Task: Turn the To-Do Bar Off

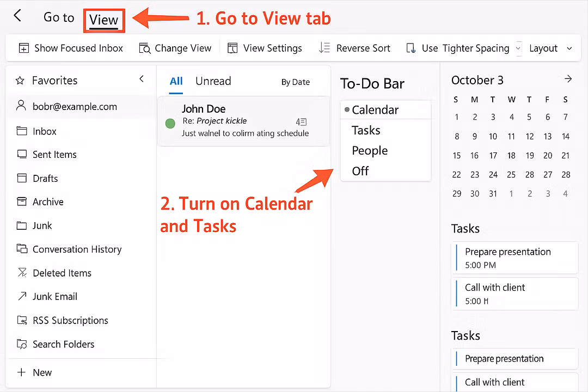Action: tap(360, 171)
